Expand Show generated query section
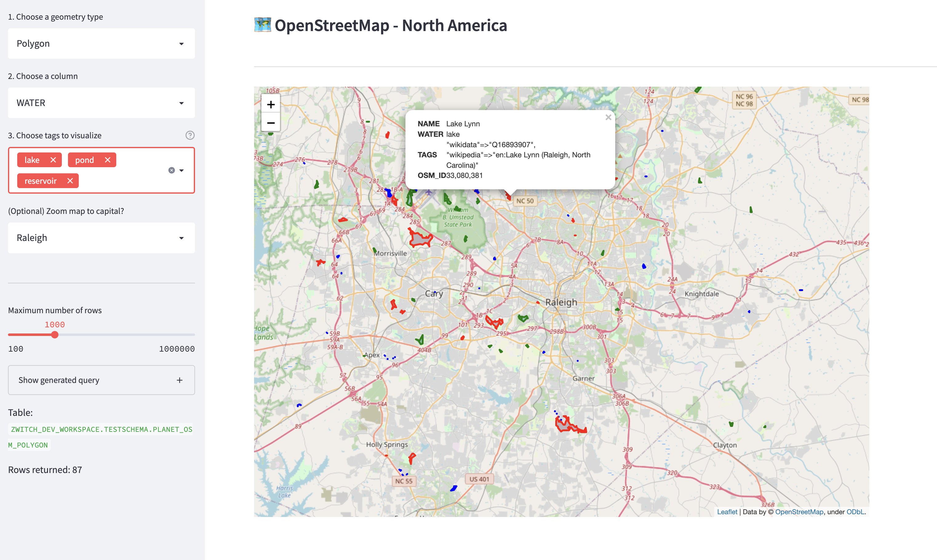The height and width of the screenshot is (560, 937). coord(101,380)
